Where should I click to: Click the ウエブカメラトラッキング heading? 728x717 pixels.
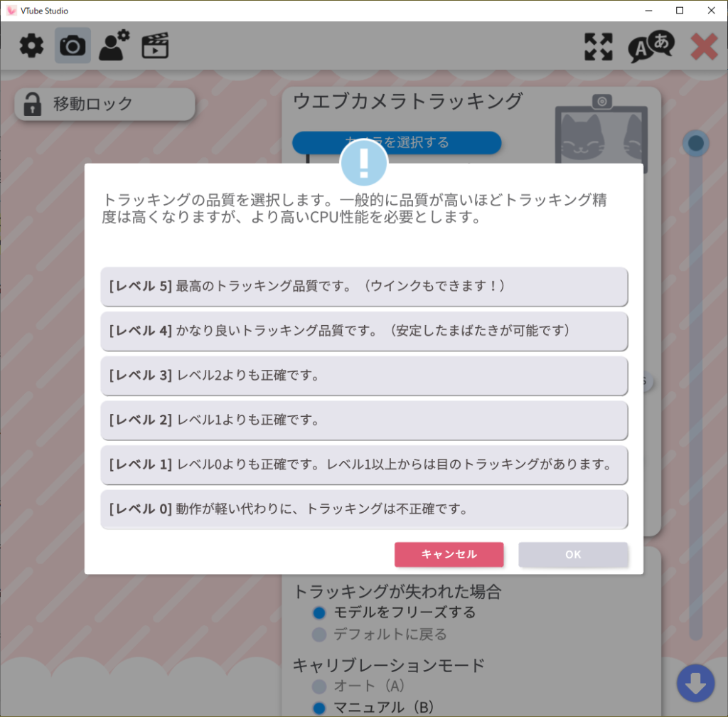[x=408, y=101]
